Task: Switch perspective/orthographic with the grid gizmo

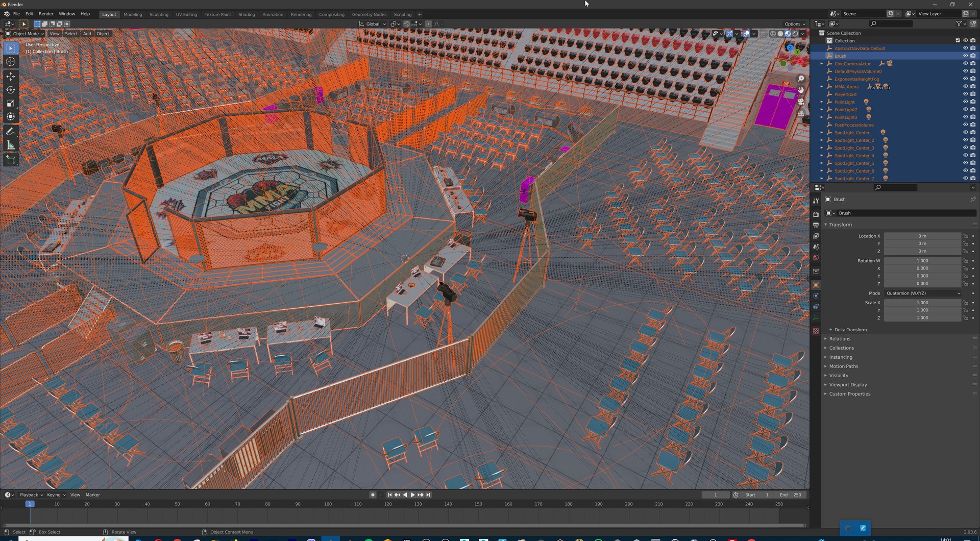Action: (801, 113)
